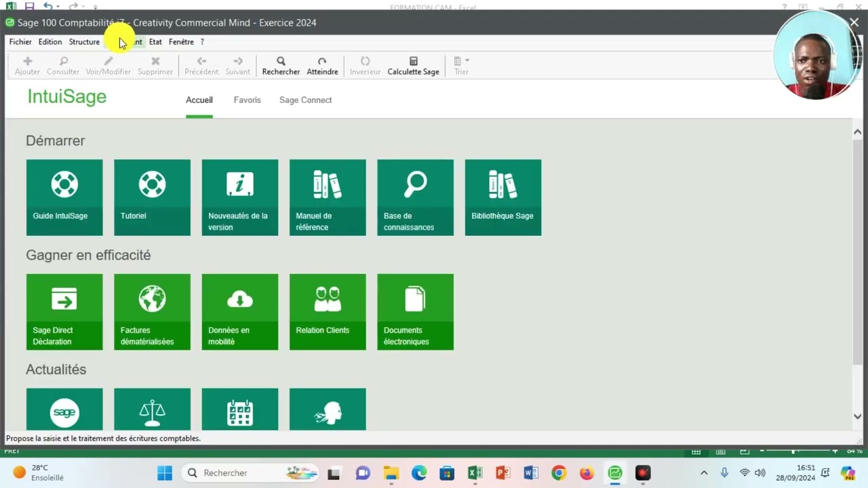
Task: Open Microsoft Edge from taskbar
Action: [x=419, y=473]
